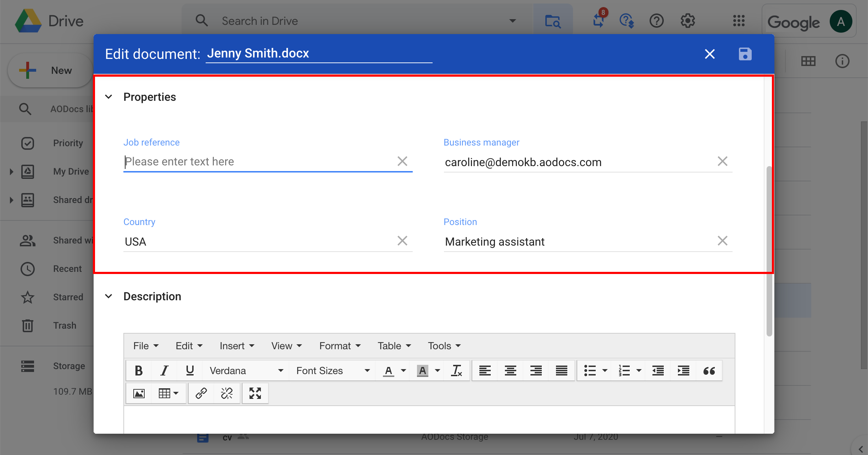868x455 pixels.
Task: Align text left in the editor
Action: [485, 371]
